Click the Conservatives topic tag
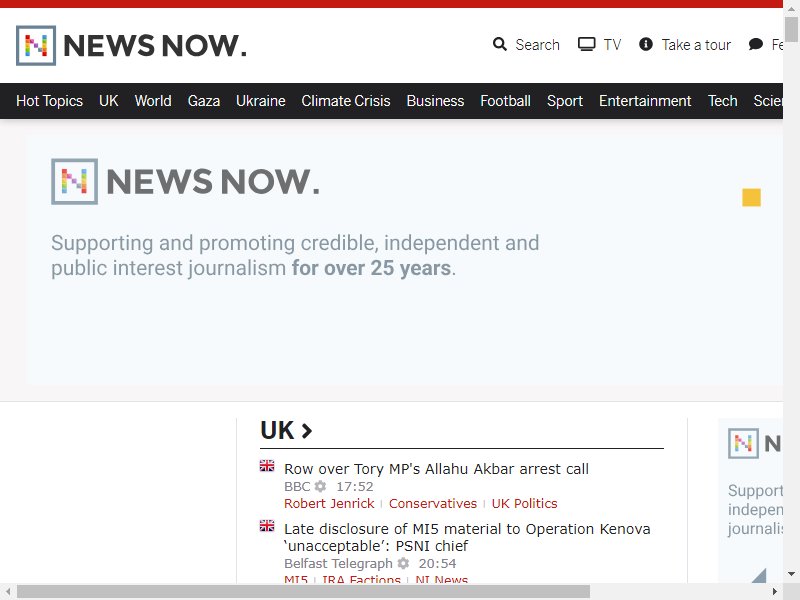800x600 pixels. click(433, 504)
